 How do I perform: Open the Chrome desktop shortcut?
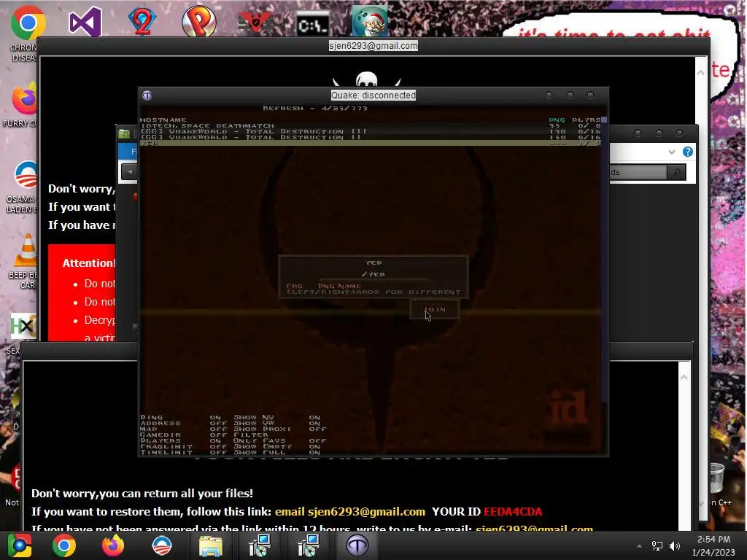(28, 23)
